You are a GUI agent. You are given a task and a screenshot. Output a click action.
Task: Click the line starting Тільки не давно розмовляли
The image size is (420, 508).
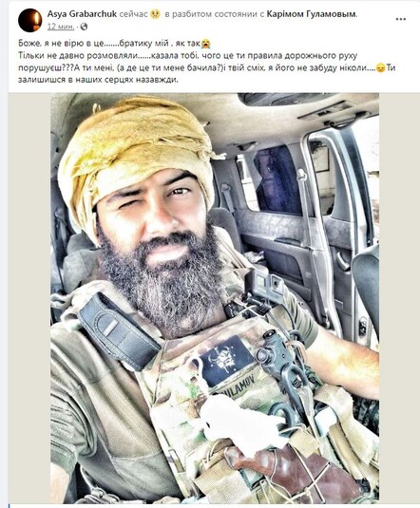click(x=187, y=56)
